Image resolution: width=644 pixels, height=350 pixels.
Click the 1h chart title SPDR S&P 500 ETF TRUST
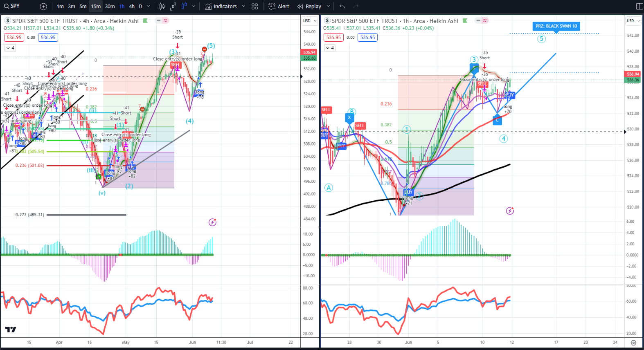(365, 21)
